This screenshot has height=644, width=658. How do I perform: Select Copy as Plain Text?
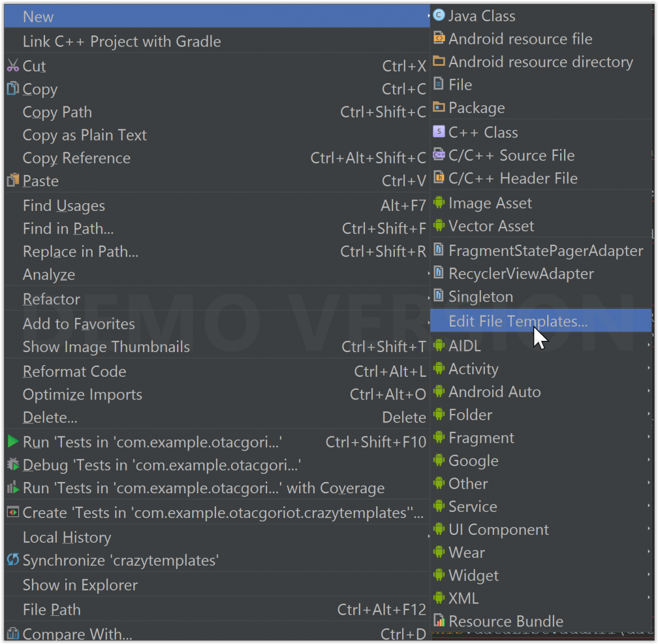tap(217, 135)
